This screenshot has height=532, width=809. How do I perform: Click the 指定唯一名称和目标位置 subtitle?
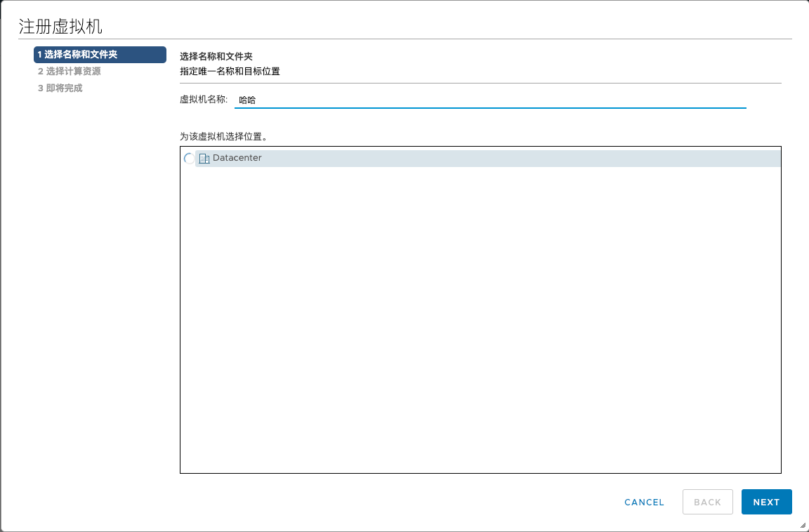point(230,71)
